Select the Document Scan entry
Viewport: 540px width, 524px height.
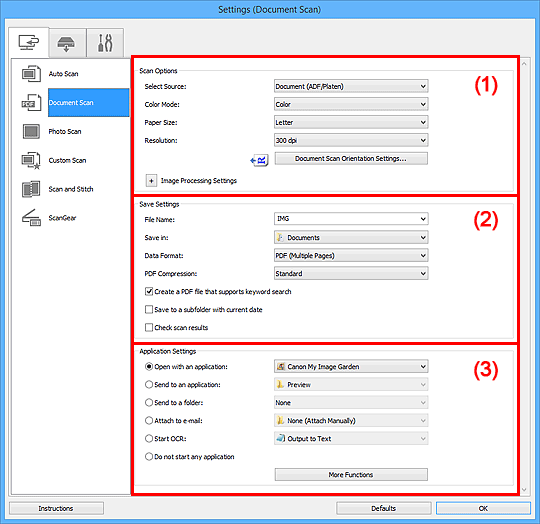tap(89, 103)
